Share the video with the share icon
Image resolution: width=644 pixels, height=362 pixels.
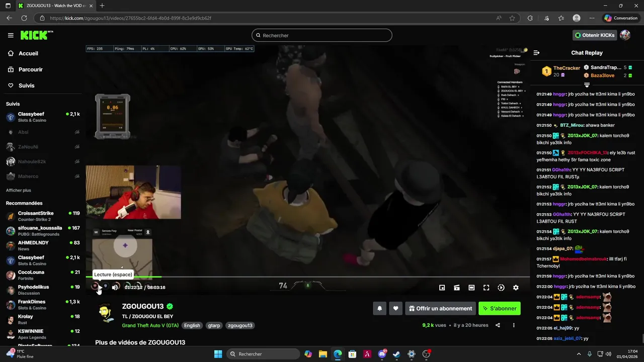point(498,325)
